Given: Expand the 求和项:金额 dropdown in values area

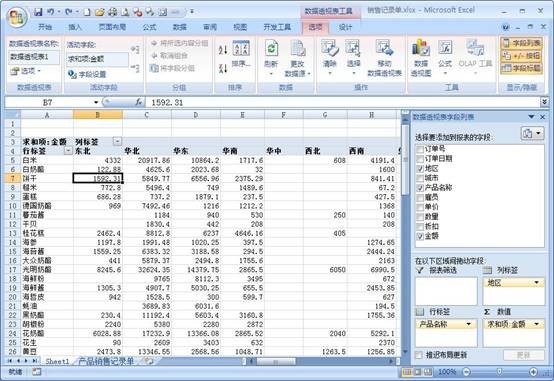Looking at the screenshot, I should [537, 324].
